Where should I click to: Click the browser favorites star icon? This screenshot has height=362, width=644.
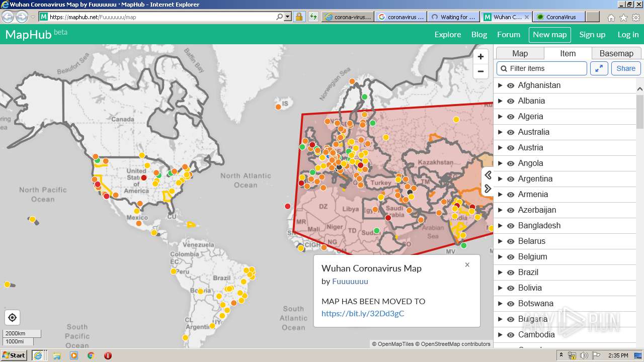click(x=623, y=18)
